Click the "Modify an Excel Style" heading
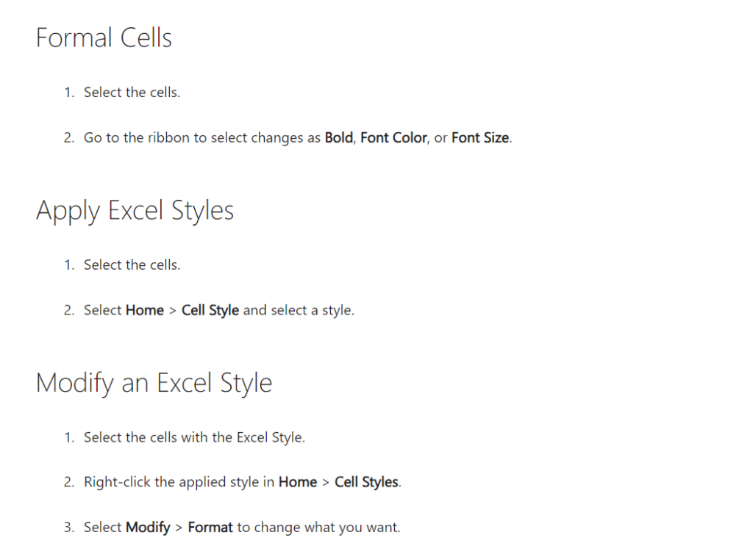The image size is (753, 560). tap(154, 383)
